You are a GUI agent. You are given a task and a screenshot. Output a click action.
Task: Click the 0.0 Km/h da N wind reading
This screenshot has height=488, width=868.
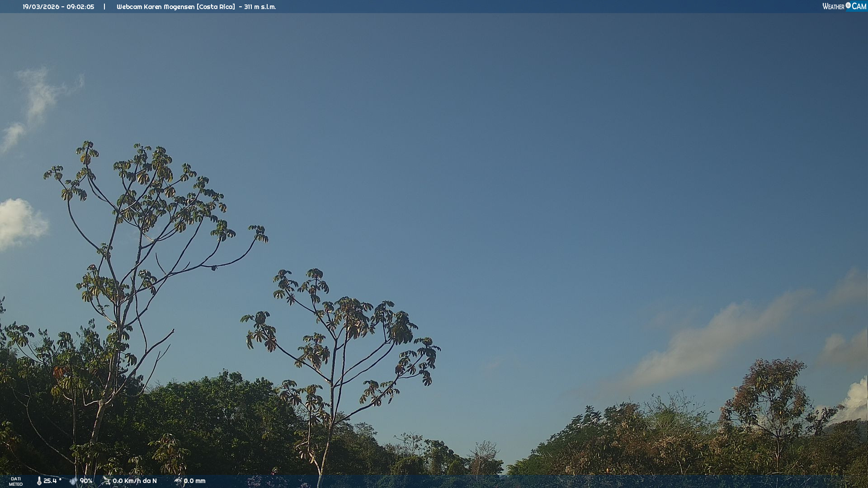[135, 481]
